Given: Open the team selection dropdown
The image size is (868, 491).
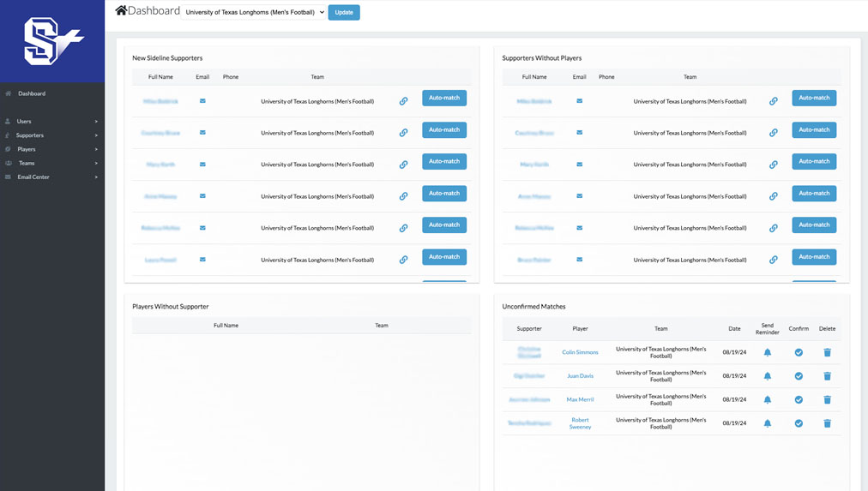Looking at the screenshot, I should 255,13.
